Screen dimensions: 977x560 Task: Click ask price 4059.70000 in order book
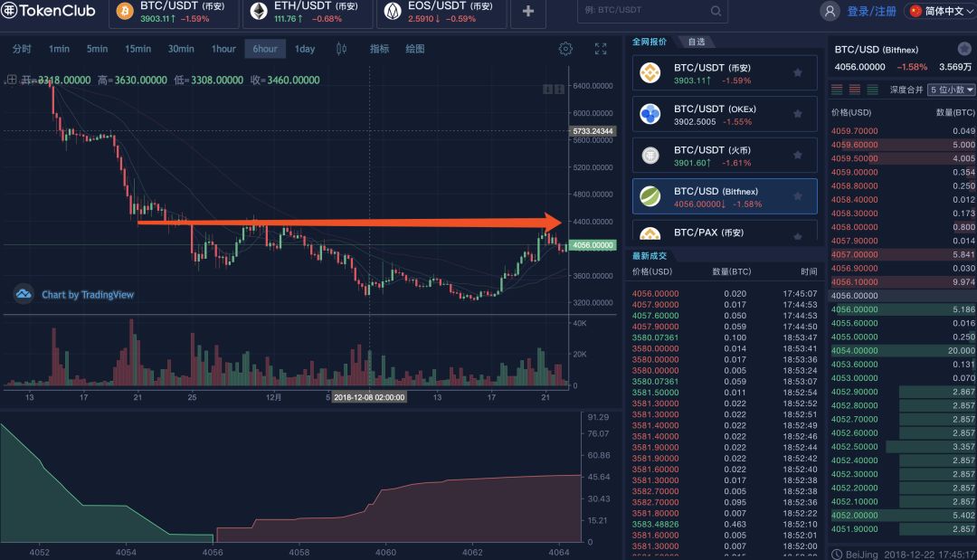click(x=854, y=131)
